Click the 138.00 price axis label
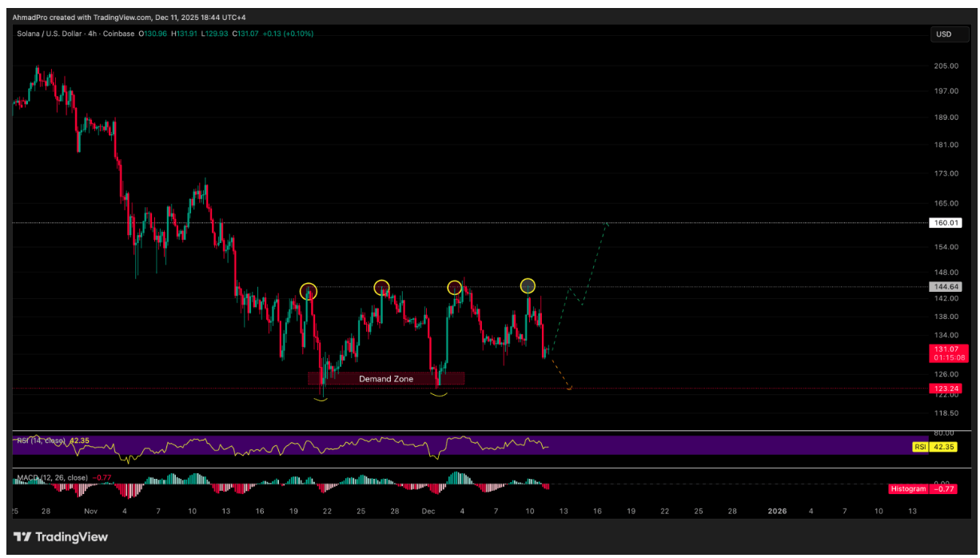Screen dimensions: 980x558 point(946,317)
